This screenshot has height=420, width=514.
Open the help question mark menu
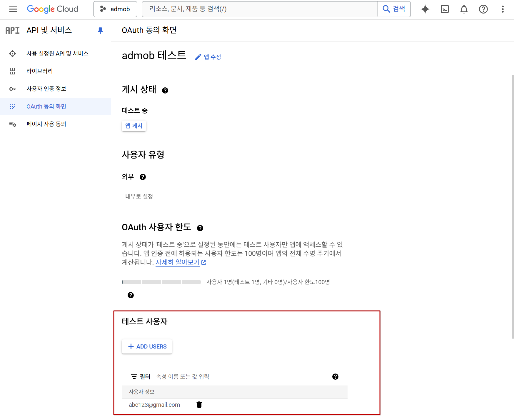tap(483, 9)
